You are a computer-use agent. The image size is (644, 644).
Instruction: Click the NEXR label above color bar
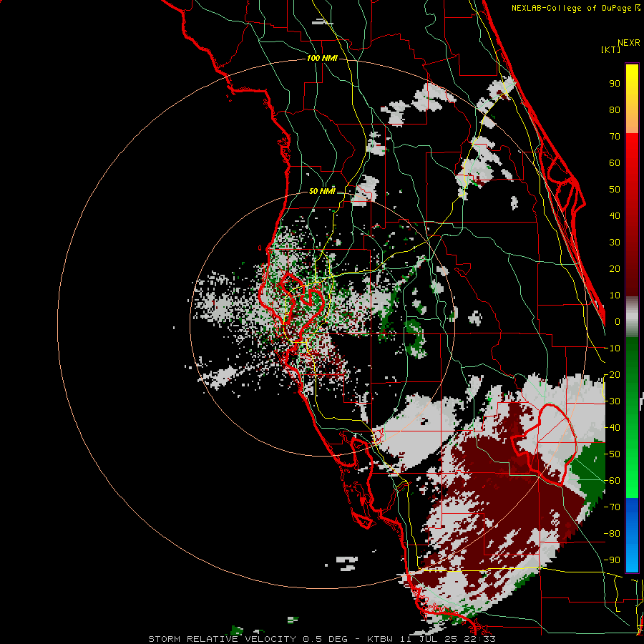[629, 43]
